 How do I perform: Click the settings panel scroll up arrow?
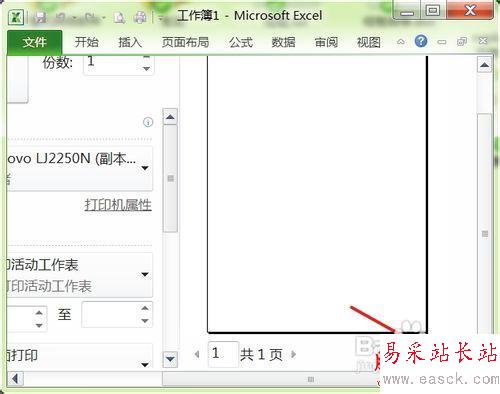click(x=170, y=117)
